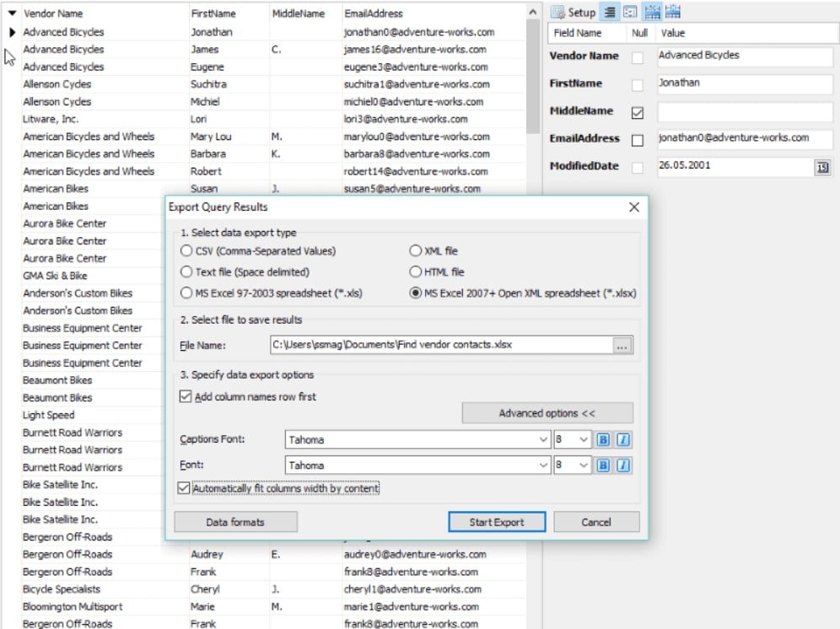Click the Start Export button

(497, 522)
